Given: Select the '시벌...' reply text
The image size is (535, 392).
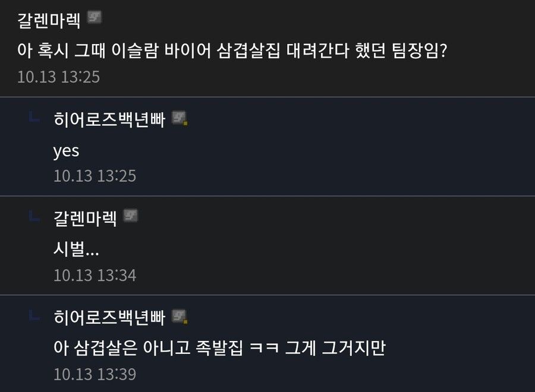Looking at the screenshot, I should (76, 249).
